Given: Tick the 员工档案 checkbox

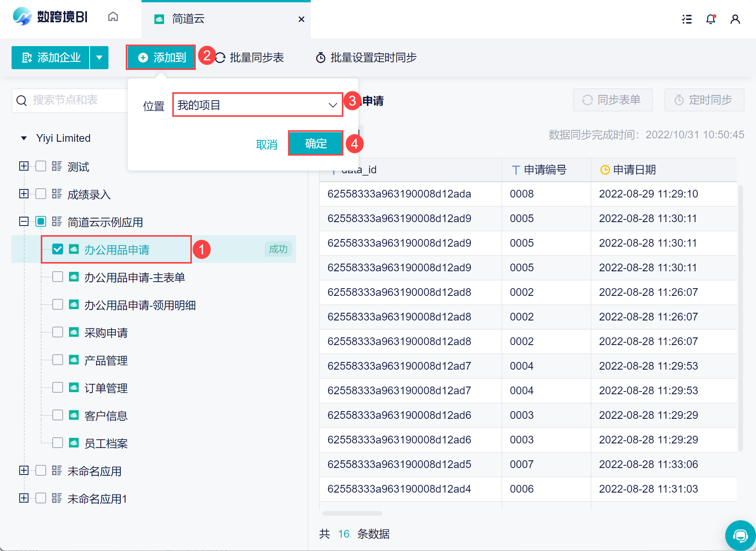Looking at the screenshot, I should pos(58,443).
